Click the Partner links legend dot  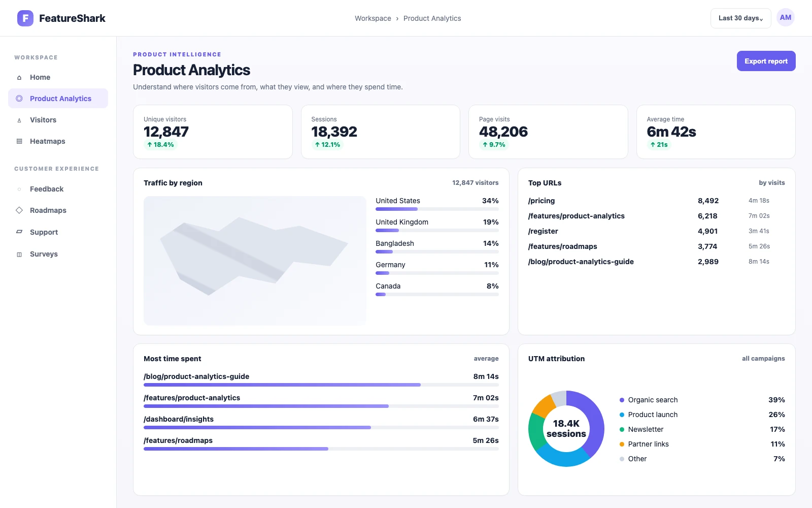pos(622,444)
